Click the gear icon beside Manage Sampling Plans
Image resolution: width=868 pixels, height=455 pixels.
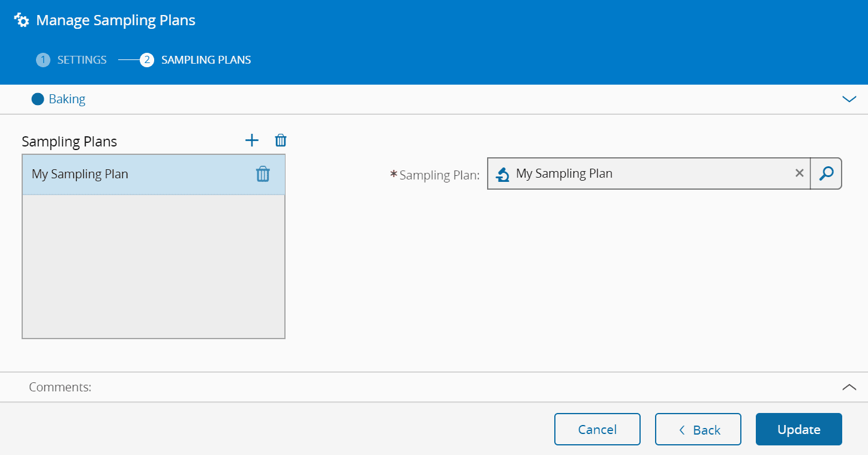(22, 20)
